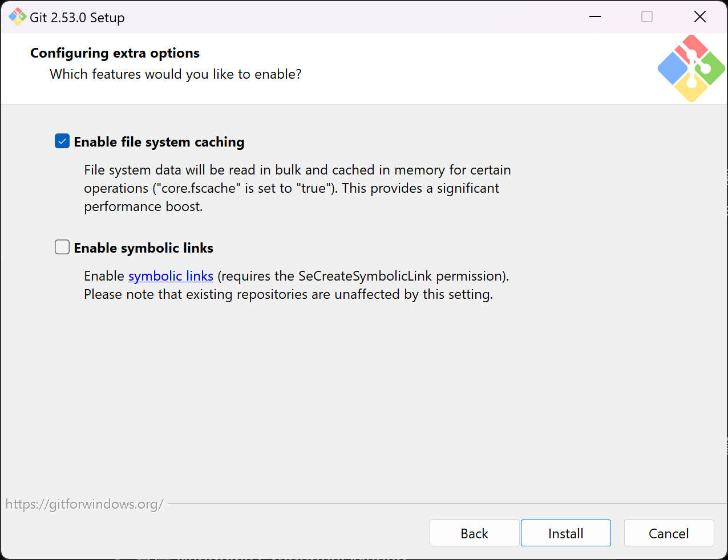Image resolution: width=728 pixels, height=560 pixels.
Task: Cancel the Git installation
Action: tap(669, 533)
